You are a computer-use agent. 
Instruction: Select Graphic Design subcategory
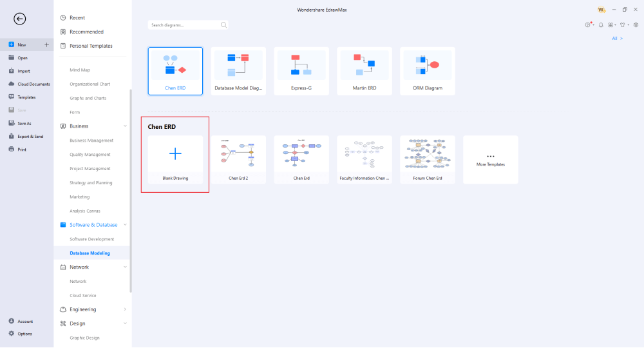84,338
